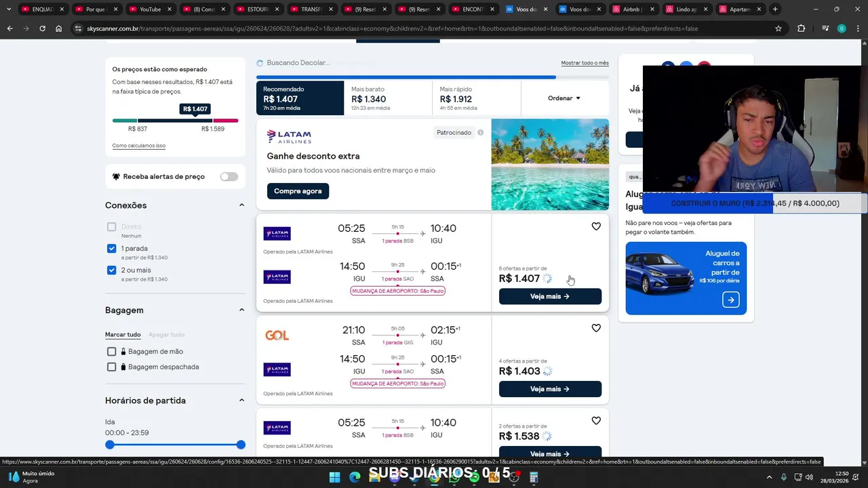868x488 pixels.
Task: Show hidden system tray icons
Action: click(770, 477)
